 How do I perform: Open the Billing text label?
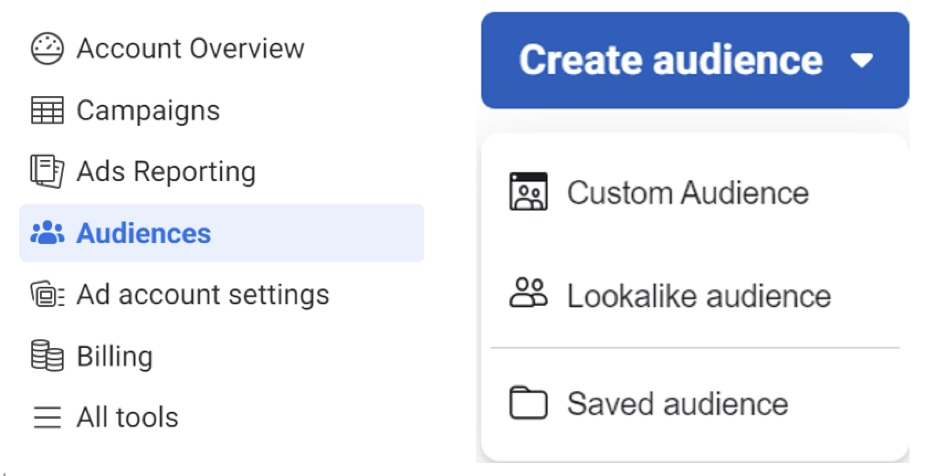[x=115, y=357]
